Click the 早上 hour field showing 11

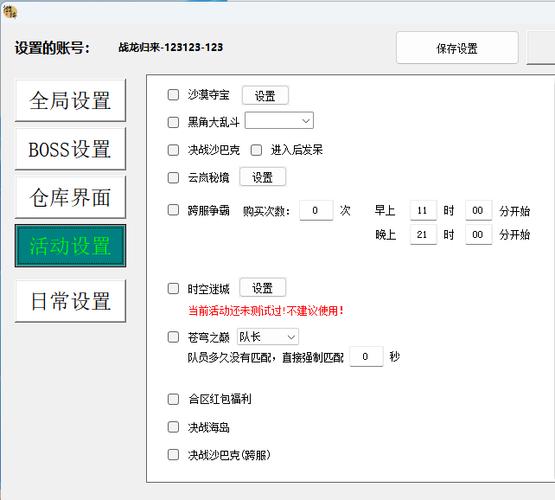[423, 211]
